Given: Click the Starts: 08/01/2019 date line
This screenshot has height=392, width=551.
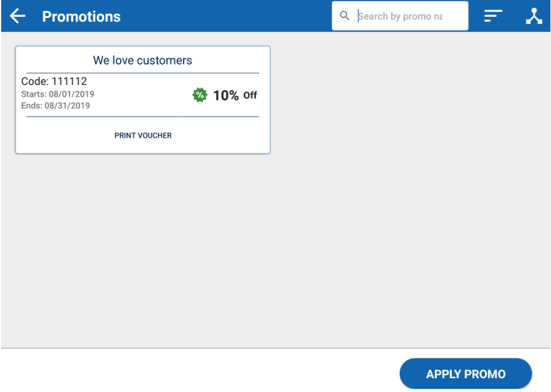Looking at the screenshot, I should coord(57,95).
